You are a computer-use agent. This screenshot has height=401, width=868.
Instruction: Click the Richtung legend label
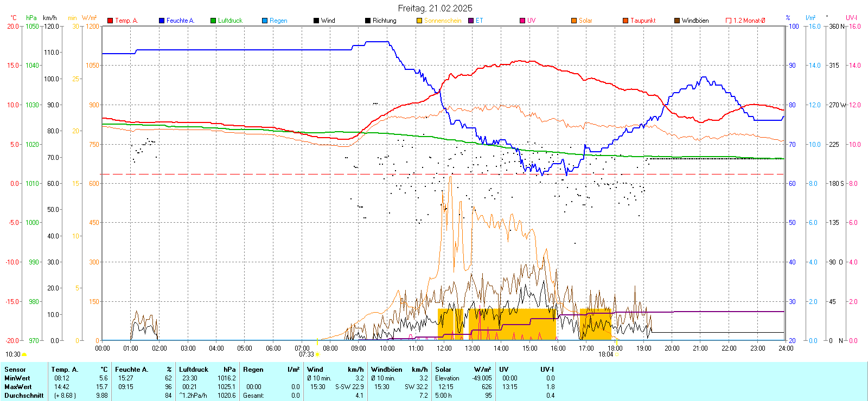(384, 21)
